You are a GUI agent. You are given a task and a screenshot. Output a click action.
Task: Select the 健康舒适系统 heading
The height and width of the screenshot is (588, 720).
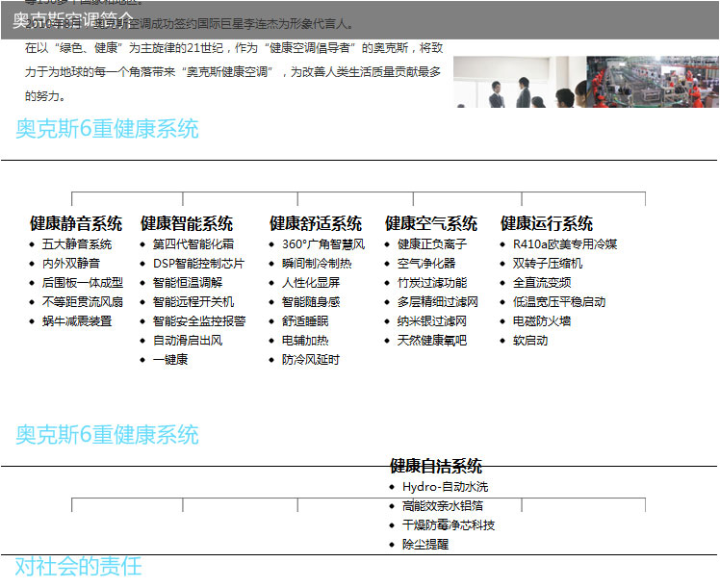point(316,223)
